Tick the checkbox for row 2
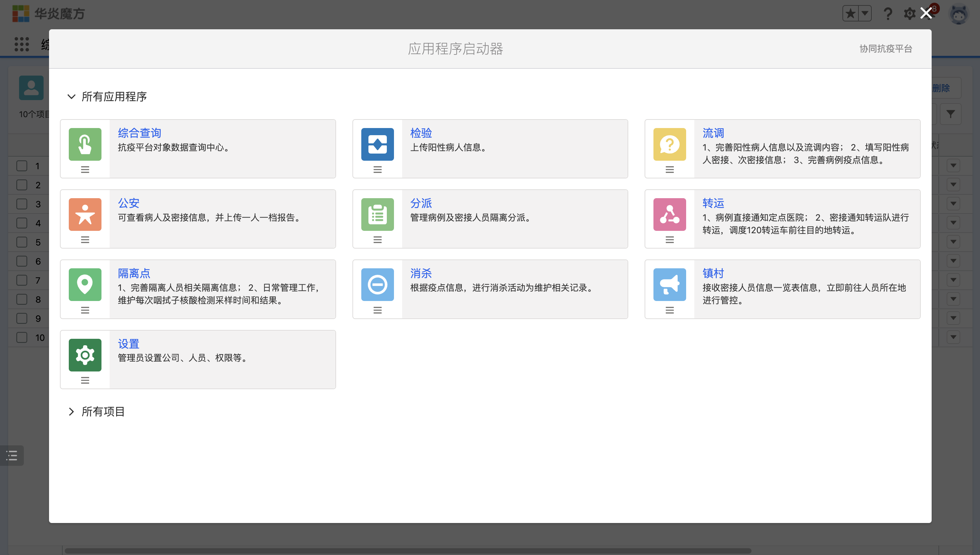 [22, 185]
